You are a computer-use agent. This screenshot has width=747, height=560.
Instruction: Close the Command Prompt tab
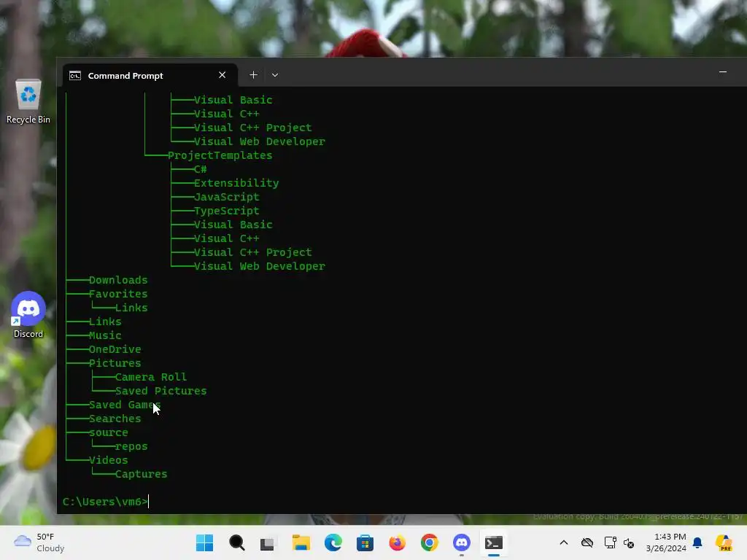222,75
